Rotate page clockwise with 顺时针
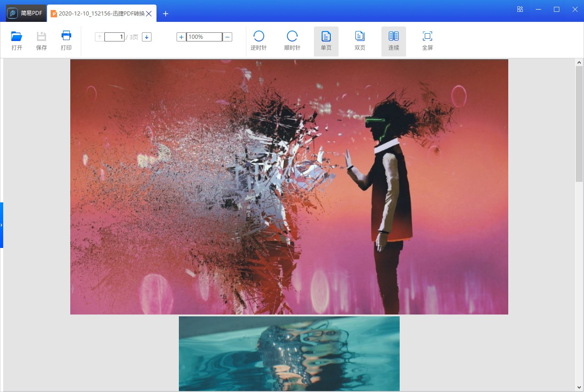584x392 pixels. click(x=292, y=41)
